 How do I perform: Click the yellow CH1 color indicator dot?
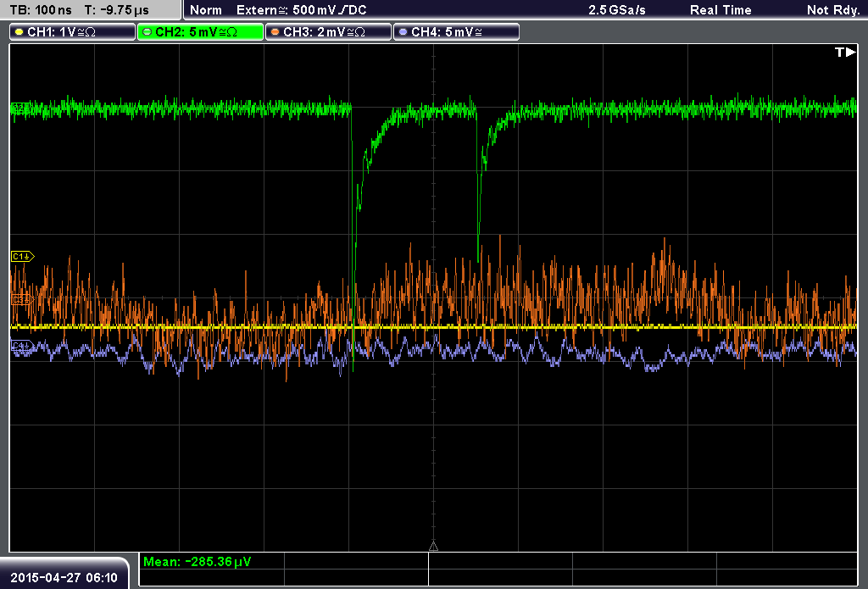coord(19,32)
